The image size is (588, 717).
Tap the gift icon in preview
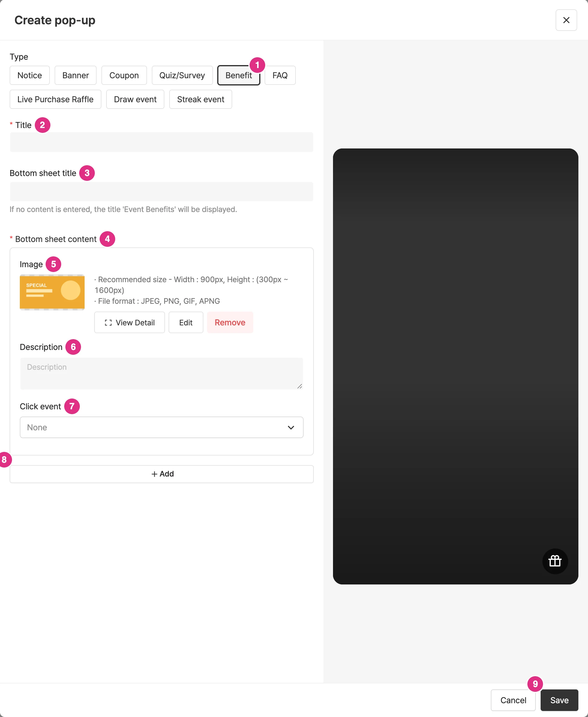point(555,561)
